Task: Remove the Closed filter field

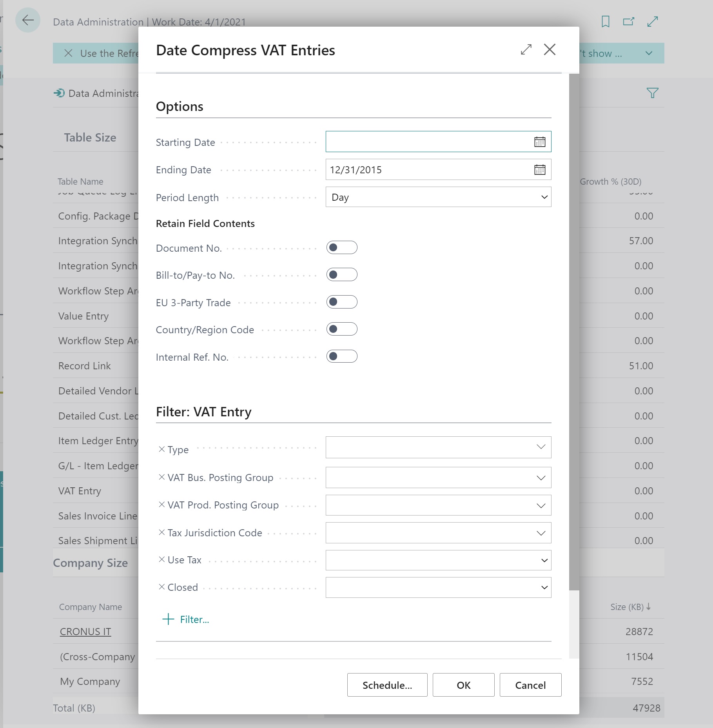Action: (161, 587)
